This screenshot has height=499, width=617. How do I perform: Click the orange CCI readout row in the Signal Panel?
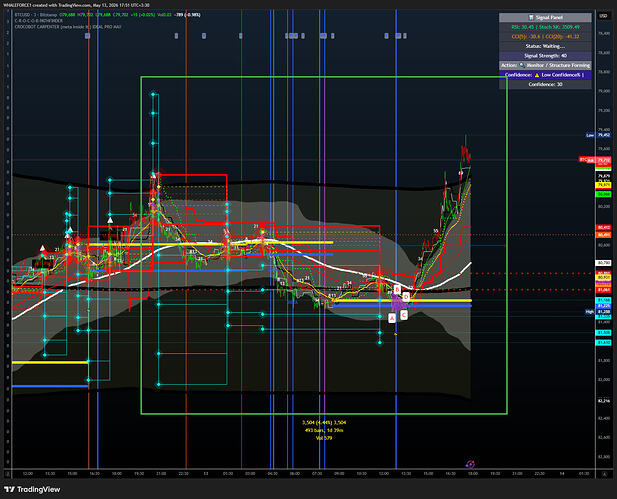[545, 37]
